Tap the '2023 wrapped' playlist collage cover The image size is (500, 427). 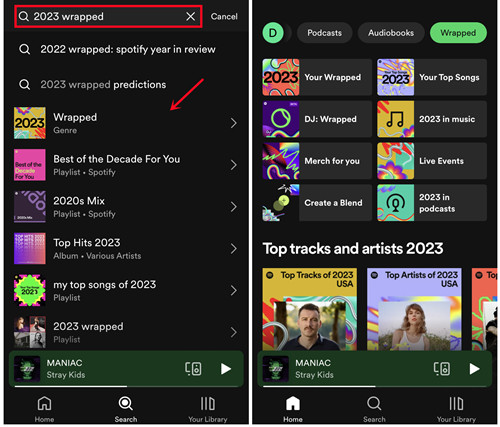tap(30, 332)
